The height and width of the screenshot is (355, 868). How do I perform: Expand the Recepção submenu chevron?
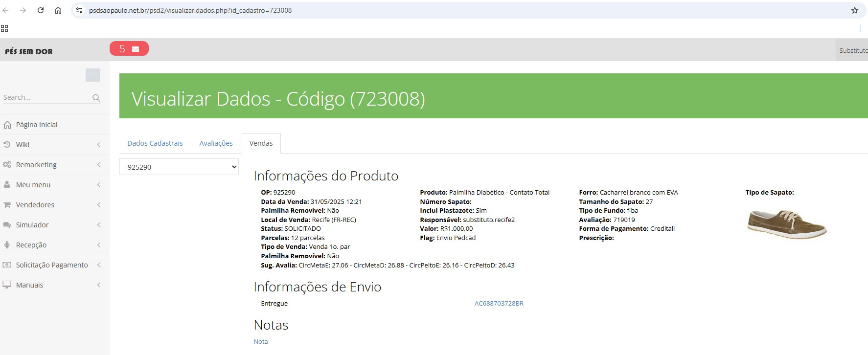point(99,245)
